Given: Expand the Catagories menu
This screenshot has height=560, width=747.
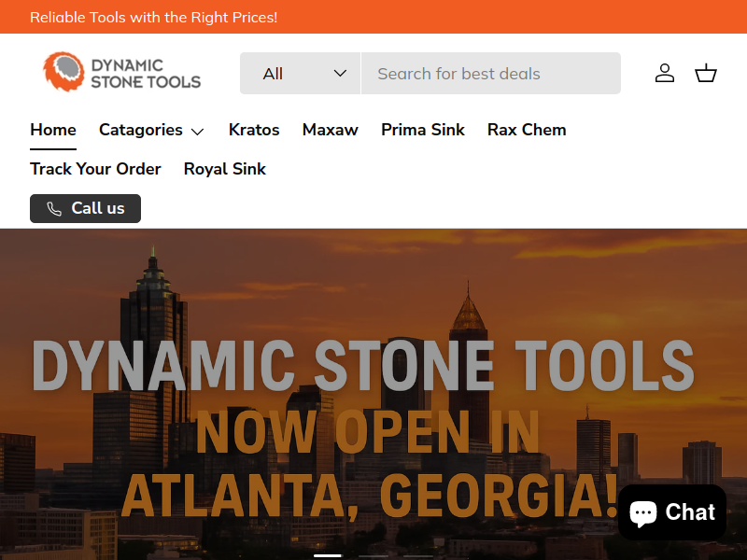Looking at the screenshot, I should (x=151, y=130).
